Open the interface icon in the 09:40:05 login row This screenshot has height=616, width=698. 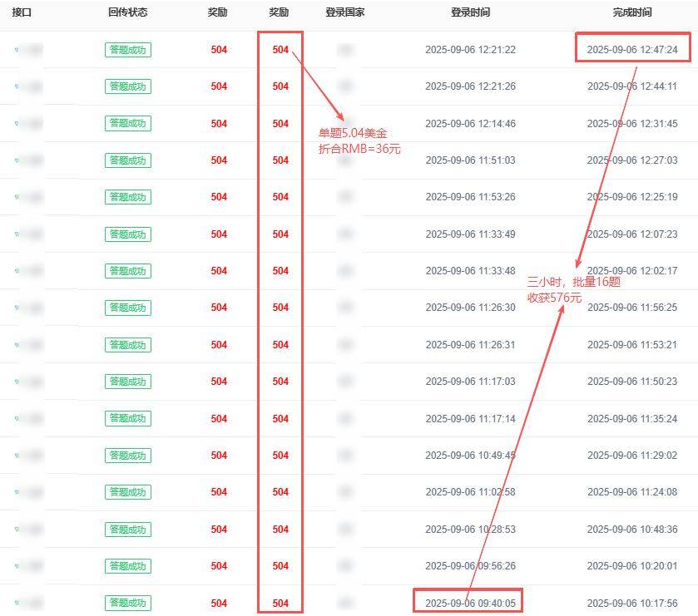tap(17, 603)
